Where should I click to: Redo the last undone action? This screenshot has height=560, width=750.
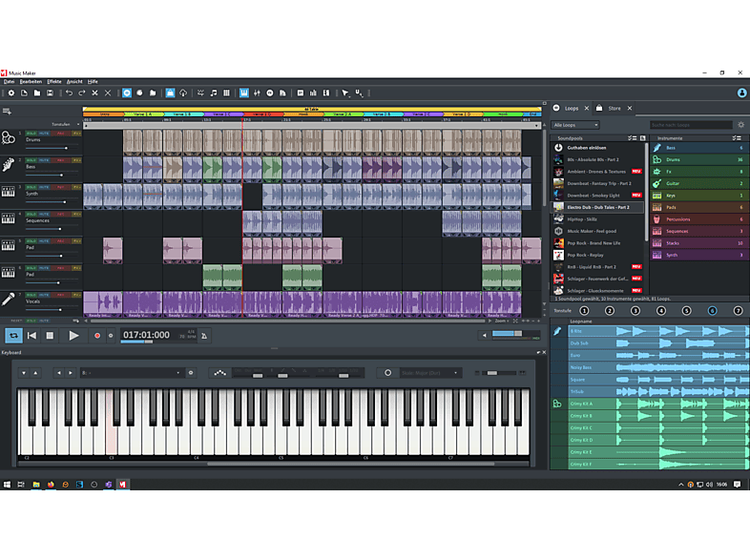point(82,93)
